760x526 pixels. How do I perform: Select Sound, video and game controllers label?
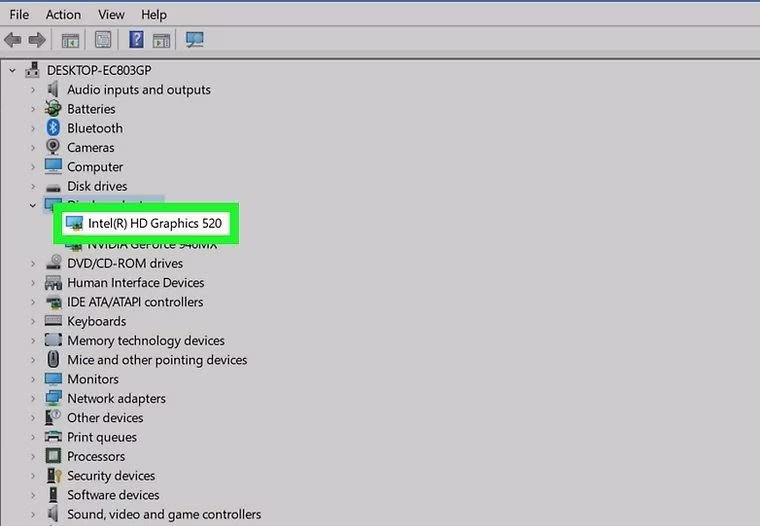(164, 514)
